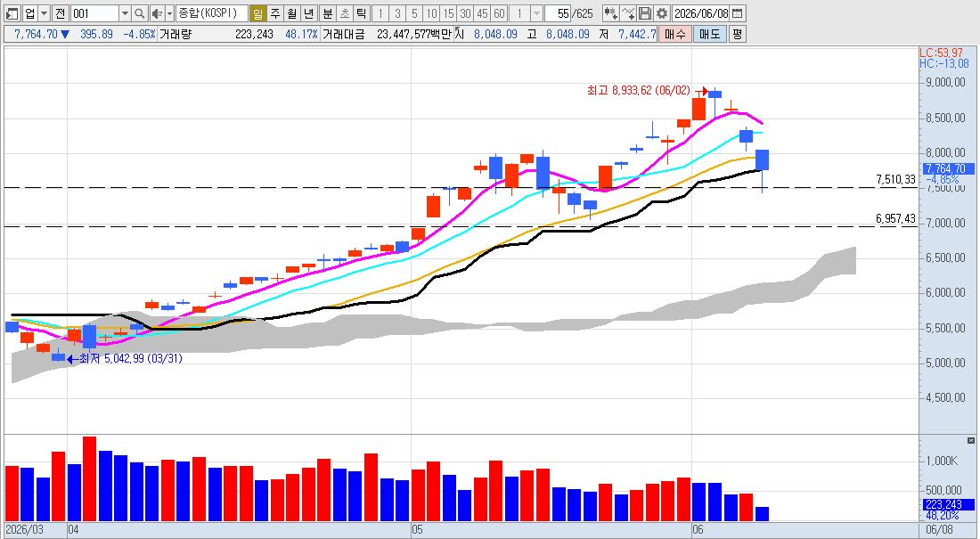Screen dimensions: 980x539
Task: Click the speaker sound alert icon
Action: tap(157, 13)
